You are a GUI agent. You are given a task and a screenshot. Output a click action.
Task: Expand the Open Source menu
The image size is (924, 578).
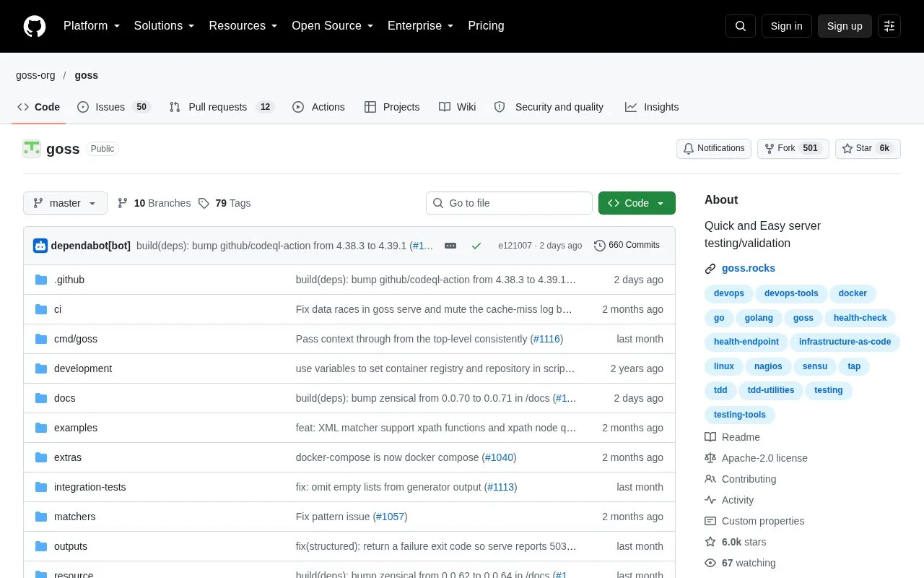point(333,26)
